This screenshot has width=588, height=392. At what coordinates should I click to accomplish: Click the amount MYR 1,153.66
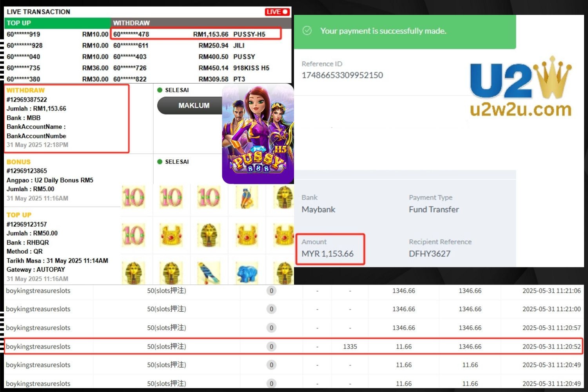(x=327, y=254)
